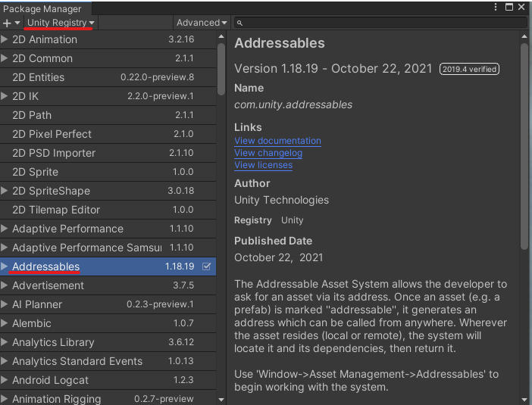Select the Addressables package row
The width and height of the screenshot is (532, 405).
click(108, 266)
